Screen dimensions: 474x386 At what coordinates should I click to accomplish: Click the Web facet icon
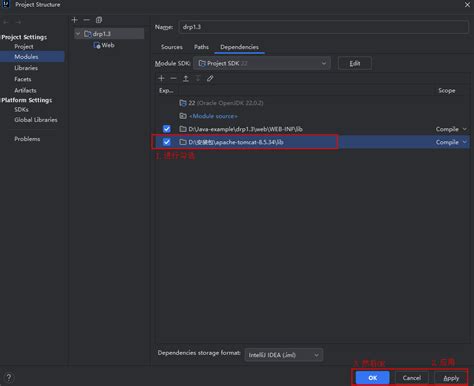(x=97, y=45)
